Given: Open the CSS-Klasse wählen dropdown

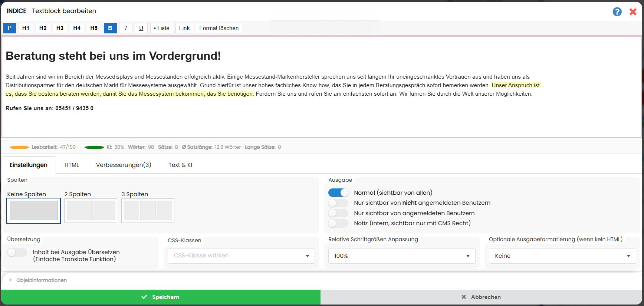Looking at the screenshot, I should (241, 256).
